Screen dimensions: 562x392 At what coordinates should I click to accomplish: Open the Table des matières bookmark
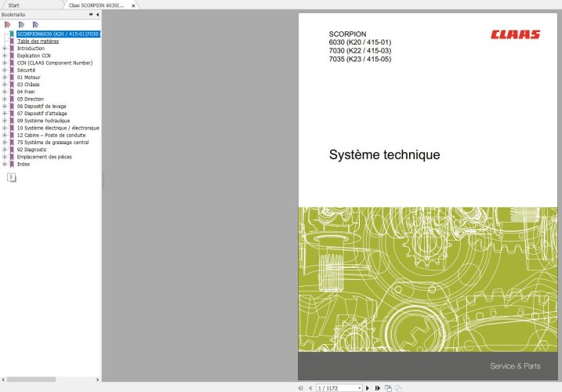(38, 42)
